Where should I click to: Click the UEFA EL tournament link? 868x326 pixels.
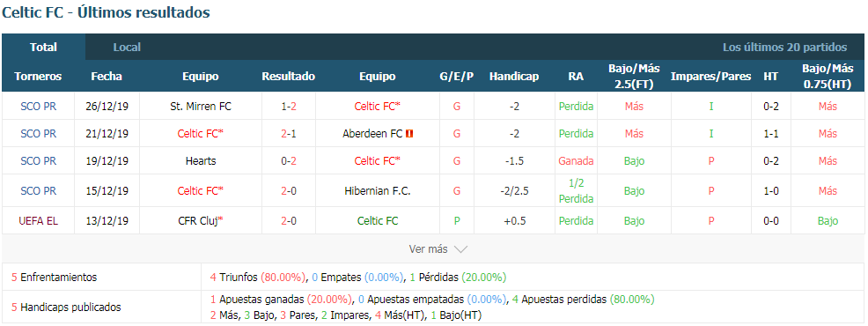click(38, 220)
